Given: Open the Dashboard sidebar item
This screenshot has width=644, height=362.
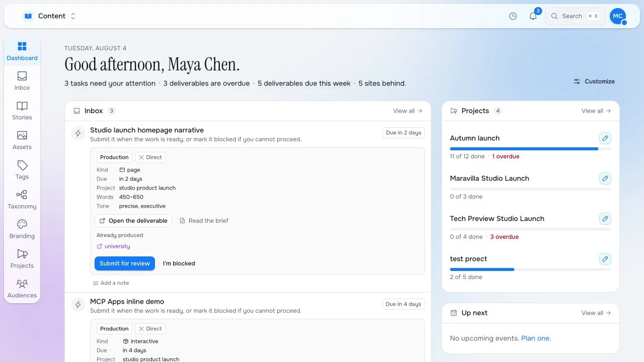Looking at the screenshot, I should [x=22, y=52].
